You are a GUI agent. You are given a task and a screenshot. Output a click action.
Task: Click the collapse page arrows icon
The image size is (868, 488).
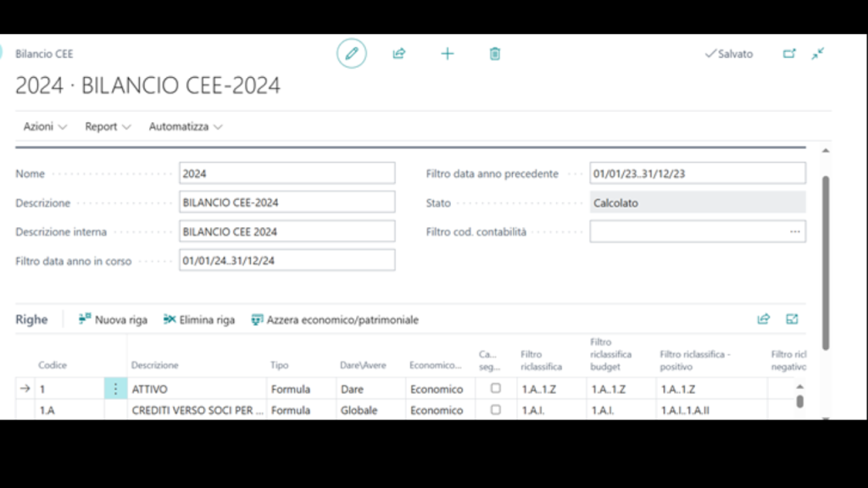818,53
